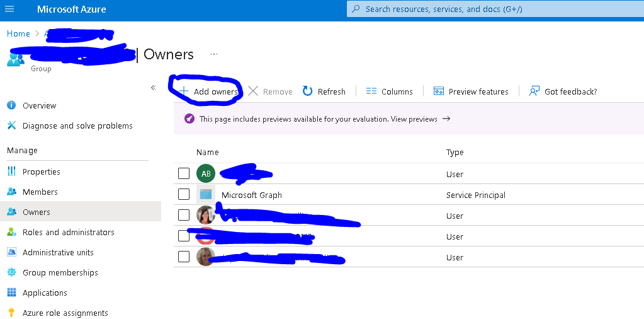Click the Preview features icon
This screenshot has height=319, width=644.
[x=439, y=91]
